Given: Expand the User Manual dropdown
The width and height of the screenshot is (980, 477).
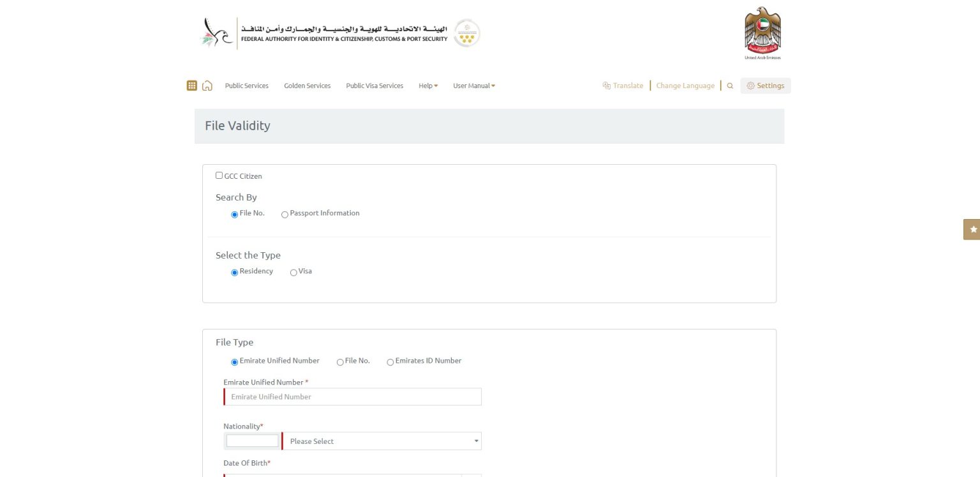Looking at the screenshot, I should tap(473, 85).
